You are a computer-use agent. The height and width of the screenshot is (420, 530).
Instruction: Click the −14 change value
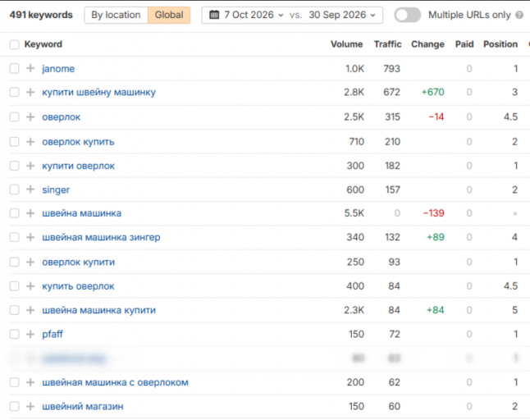(x=436, y=117)
